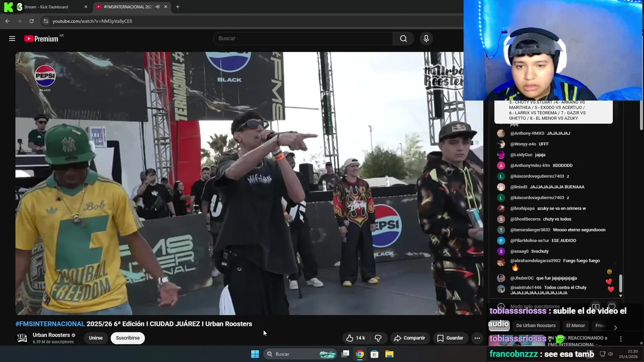The width and height of the screenshot is (644, 362).
Task: Open File Explorer from the taskbar
Action: click(389, 354)
